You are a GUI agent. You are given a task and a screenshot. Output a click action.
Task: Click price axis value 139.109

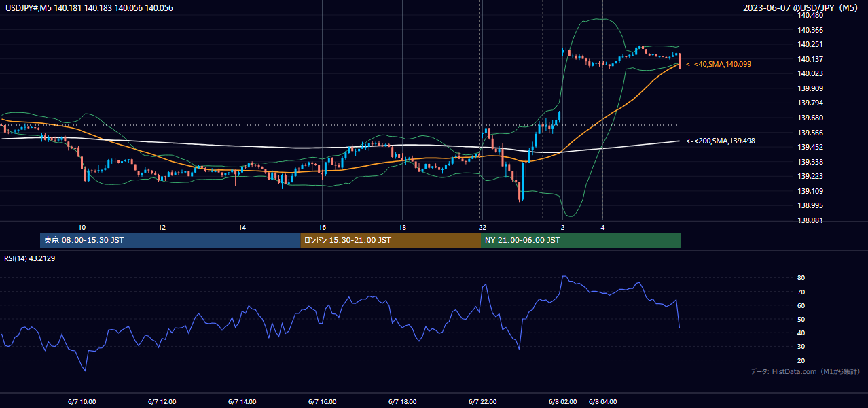pyautogui.click(x=809, y=191)
